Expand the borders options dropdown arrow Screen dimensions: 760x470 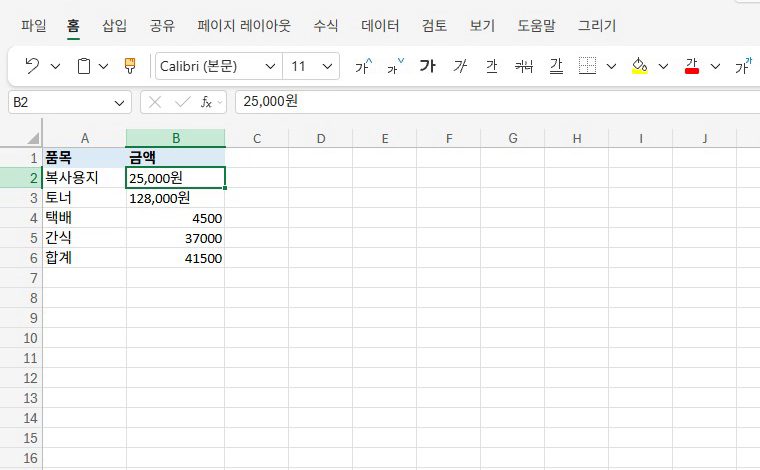coord(611,66)
